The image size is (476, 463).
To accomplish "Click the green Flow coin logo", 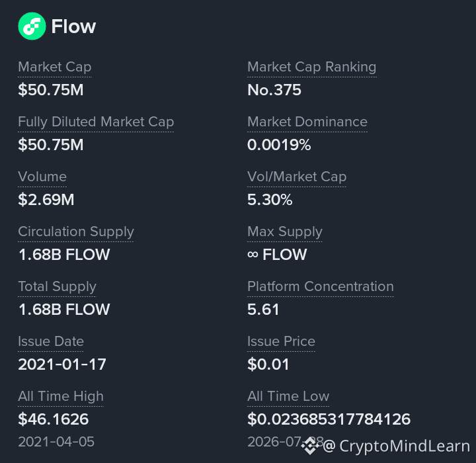I will tap(32, 26).
